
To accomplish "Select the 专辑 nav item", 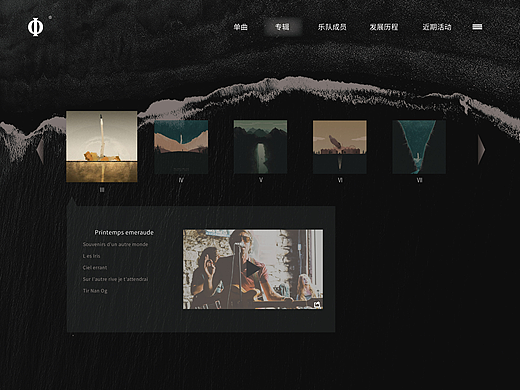I will (282, 27).
